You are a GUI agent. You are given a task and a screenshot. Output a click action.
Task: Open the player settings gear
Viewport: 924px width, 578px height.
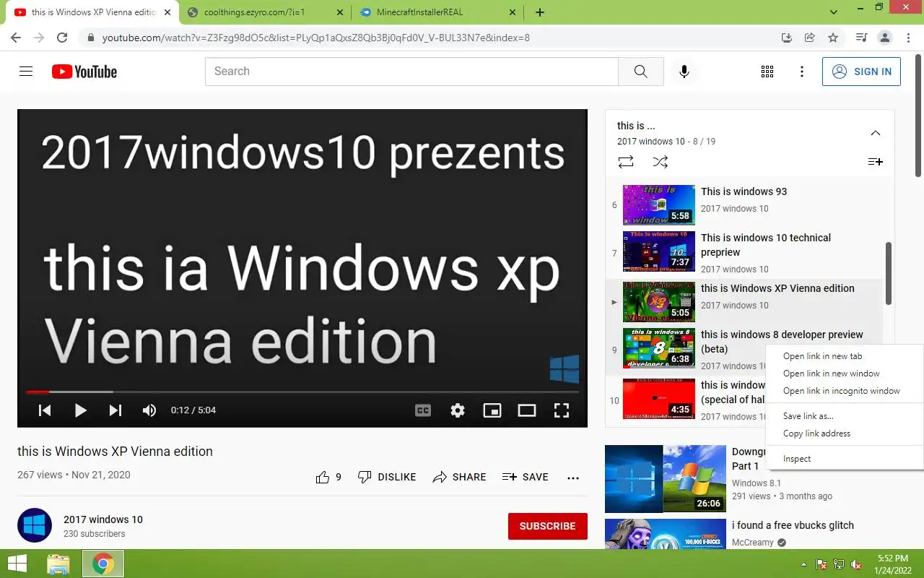click(458, 410)
